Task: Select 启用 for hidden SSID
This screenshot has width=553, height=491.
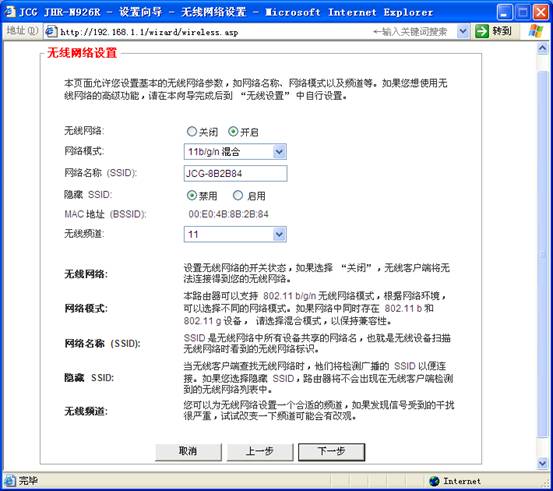Action: click(x=238, y=195)
